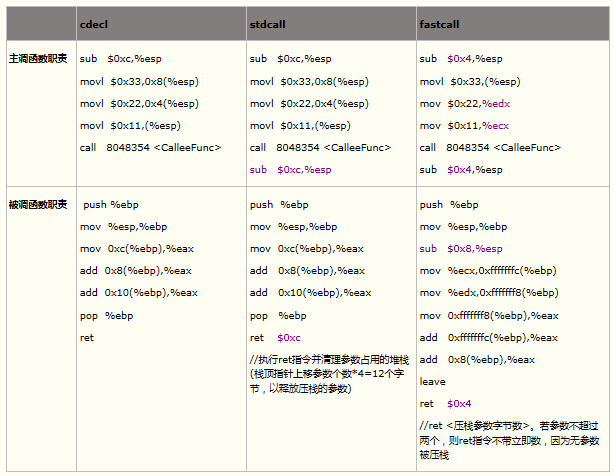The width and height of the screenshot is (614, 476).
Task: Click the pop %ebp line in cdecl column
Action: tap(106, 316)
